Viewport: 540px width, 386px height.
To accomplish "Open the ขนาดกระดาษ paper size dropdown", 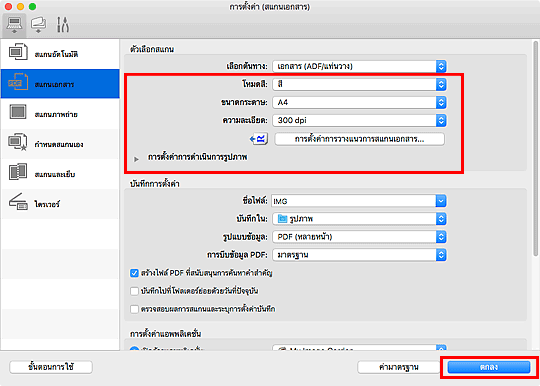I will [359, 102].
